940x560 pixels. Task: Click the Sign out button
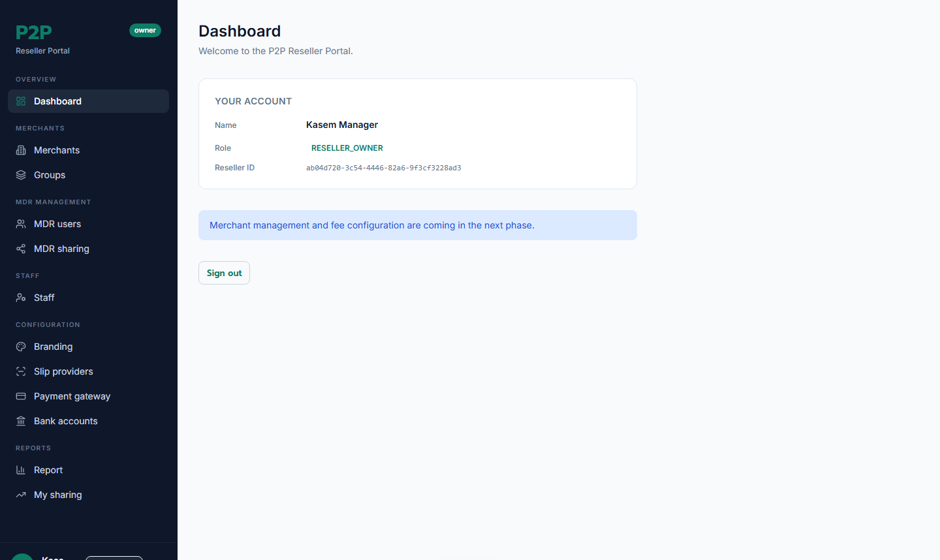pyautogui.click(x=224, y=273)
